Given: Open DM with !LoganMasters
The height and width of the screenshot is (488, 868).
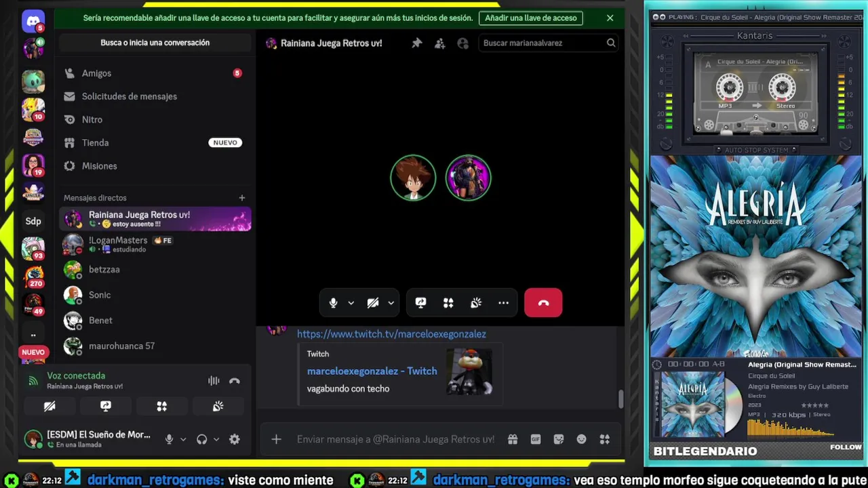Looking at the screenshot, I should pos(155,244).
